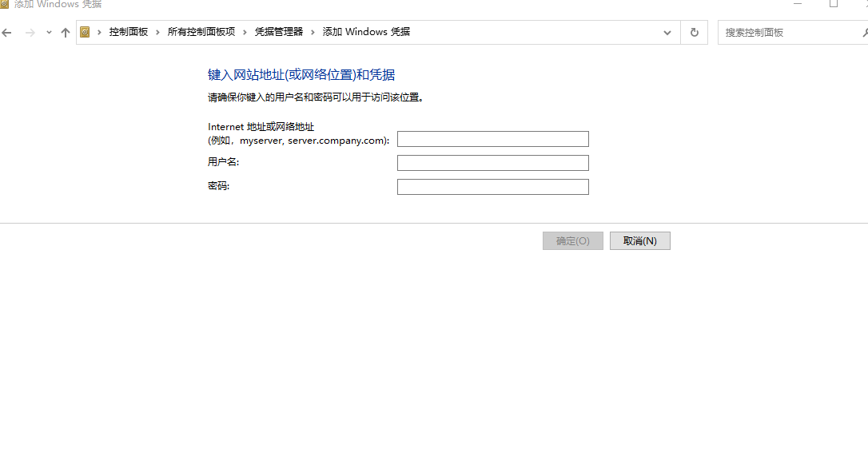Screen dimensions: 868x468
Task: Select 添加 Windows 凭据 breadcrumb
Action: click(x=367, y=32)
